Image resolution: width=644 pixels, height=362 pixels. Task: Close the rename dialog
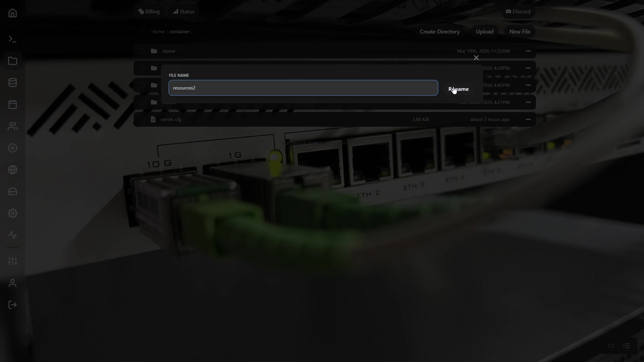(x=476, y=58)
